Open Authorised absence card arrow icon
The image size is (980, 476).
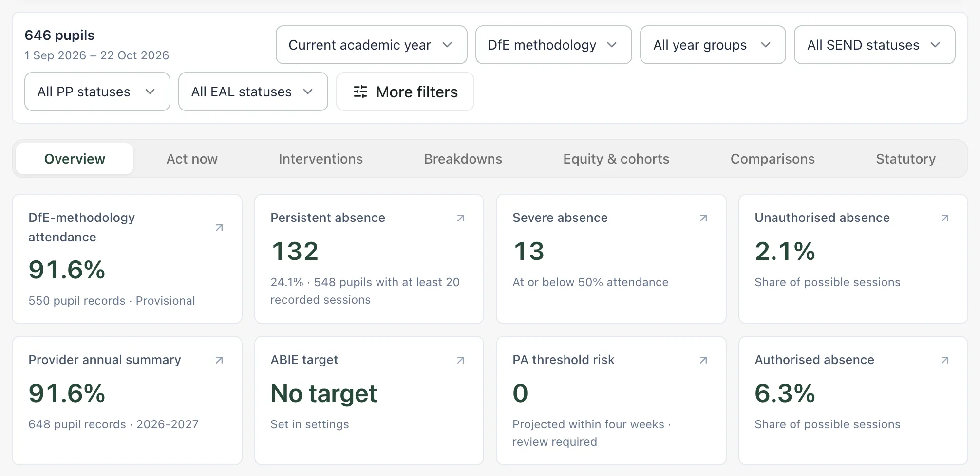[945, 360]
